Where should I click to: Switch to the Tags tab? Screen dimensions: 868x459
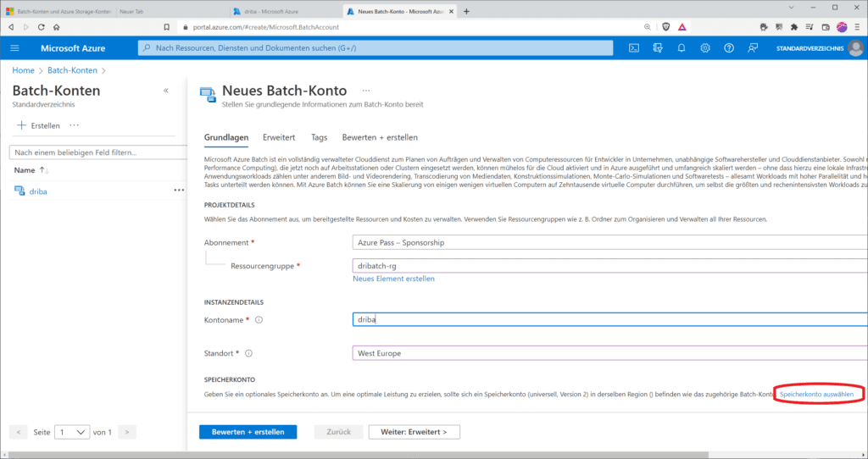point(319,137)
